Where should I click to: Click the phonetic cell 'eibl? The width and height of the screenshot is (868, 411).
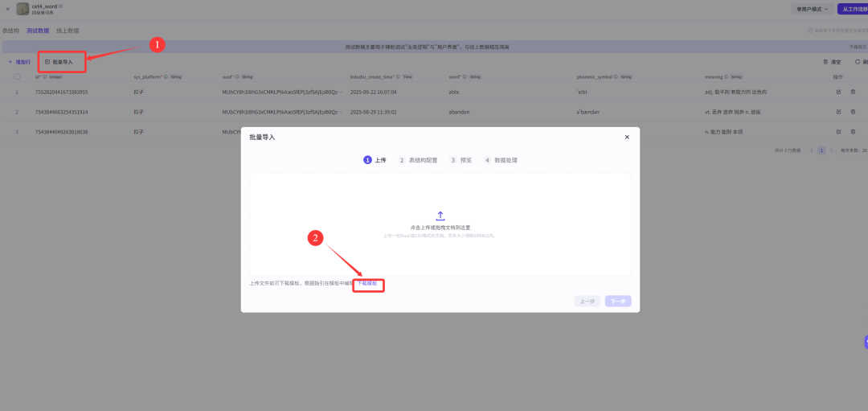(x=583, y=92)
